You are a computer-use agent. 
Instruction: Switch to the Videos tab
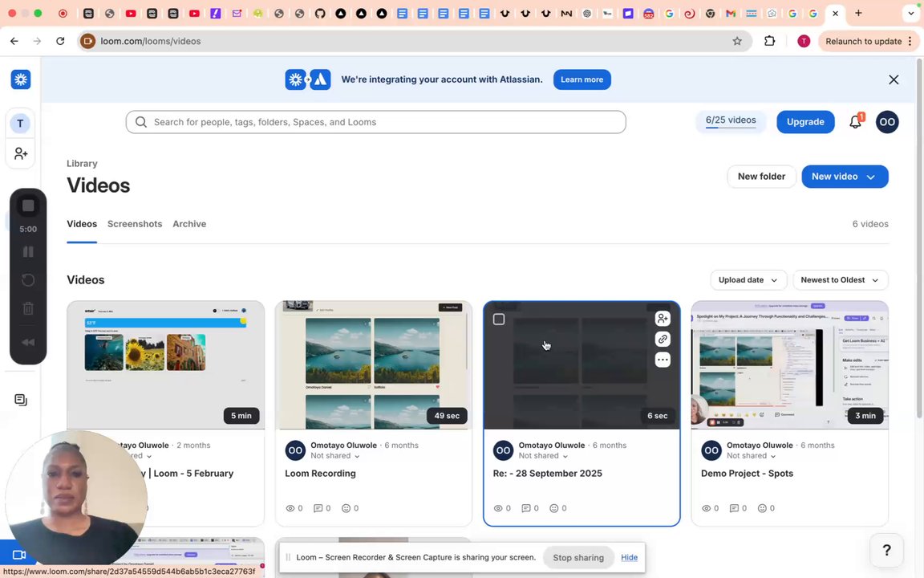click(x=81, y=224)
